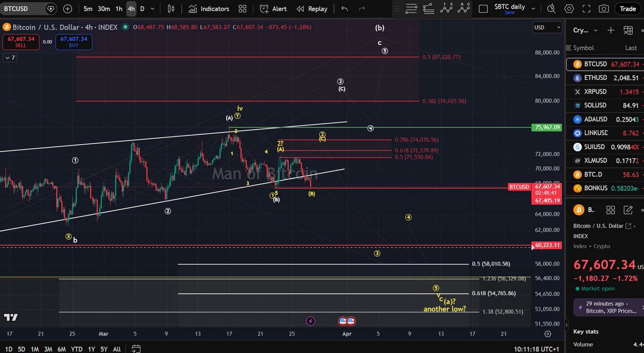Image resolution: width=644 pixels, height=353 pixels.
Task: Open the external link icon next to Bitcoin / U.S. Dollar
Action: point(627,226)
